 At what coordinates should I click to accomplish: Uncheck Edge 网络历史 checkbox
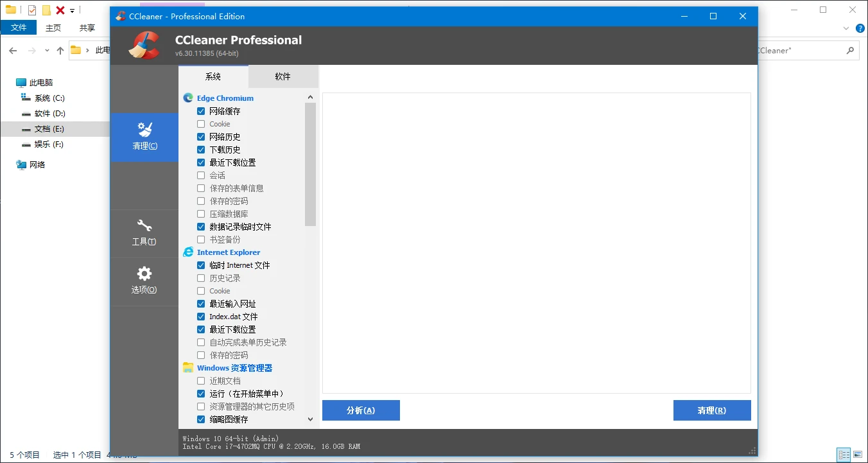coord(201,137)
